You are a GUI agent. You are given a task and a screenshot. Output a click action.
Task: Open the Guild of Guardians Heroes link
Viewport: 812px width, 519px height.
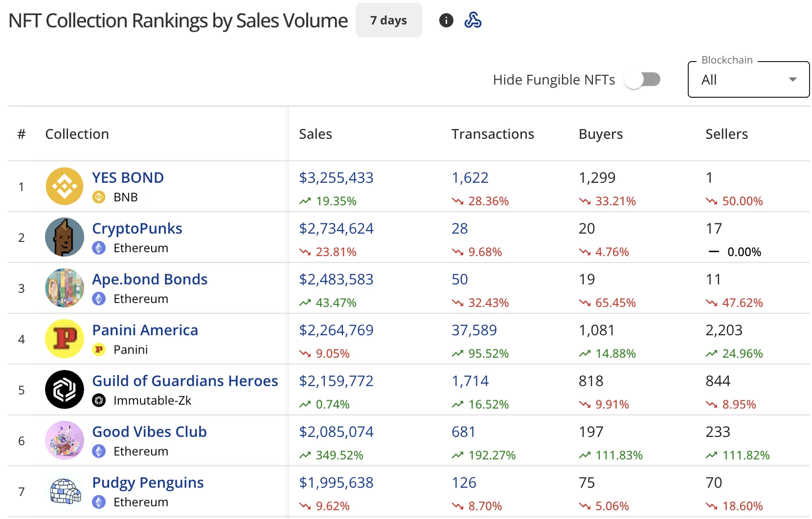tap(185, 381)
